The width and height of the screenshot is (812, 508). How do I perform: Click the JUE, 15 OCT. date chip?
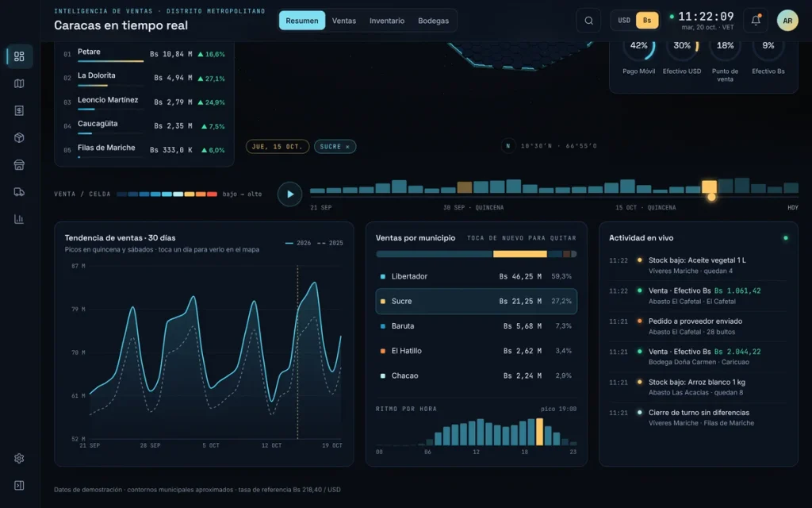tap(277, 147)
